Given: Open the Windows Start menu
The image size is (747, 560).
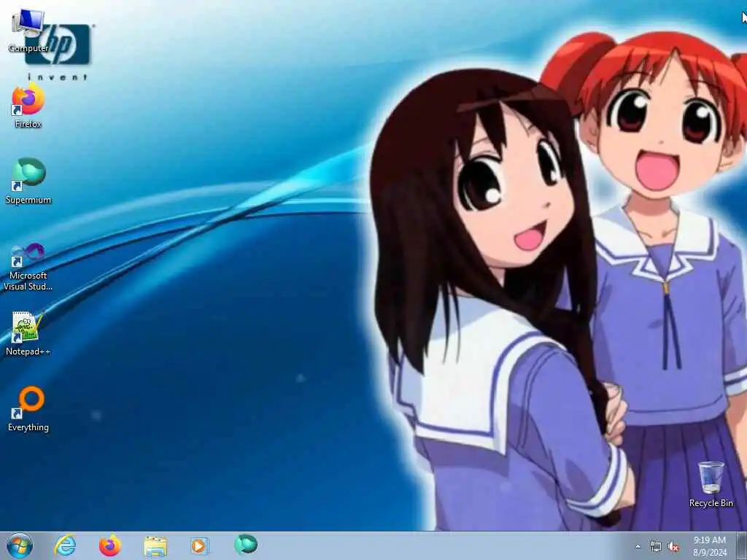Looking at the screenshot, I should 20,545.
